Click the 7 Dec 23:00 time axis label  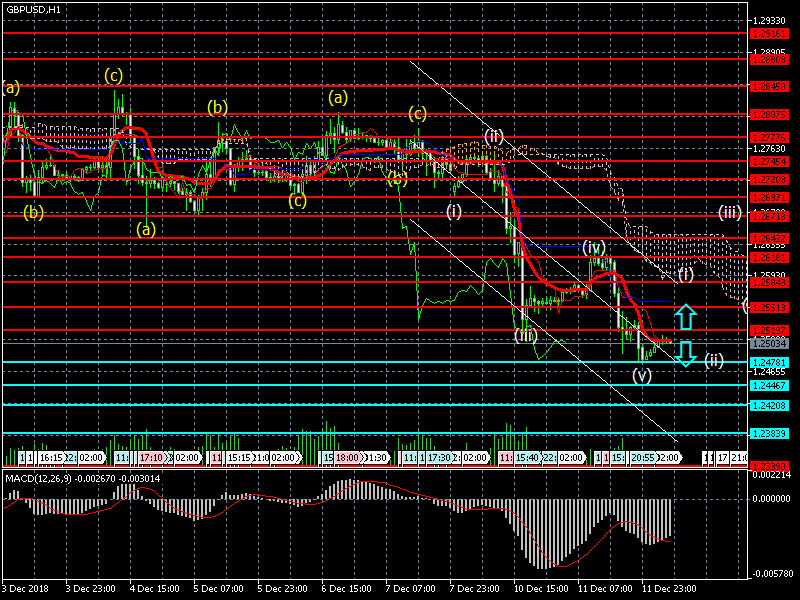[x=474, y=588]
